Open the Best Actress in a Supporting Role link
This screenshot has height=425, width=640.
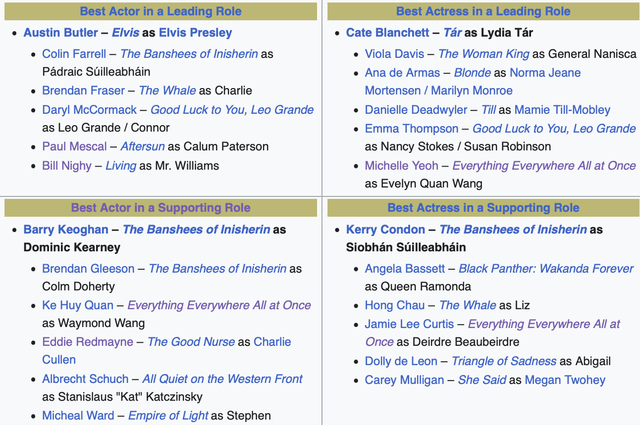coord(483,208)
